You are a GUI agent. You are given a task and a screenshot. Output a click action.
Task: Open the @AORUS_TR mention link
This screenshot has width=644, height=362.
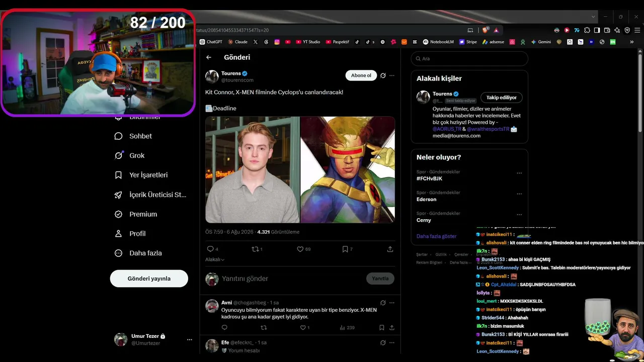click(x=447, y=129)
